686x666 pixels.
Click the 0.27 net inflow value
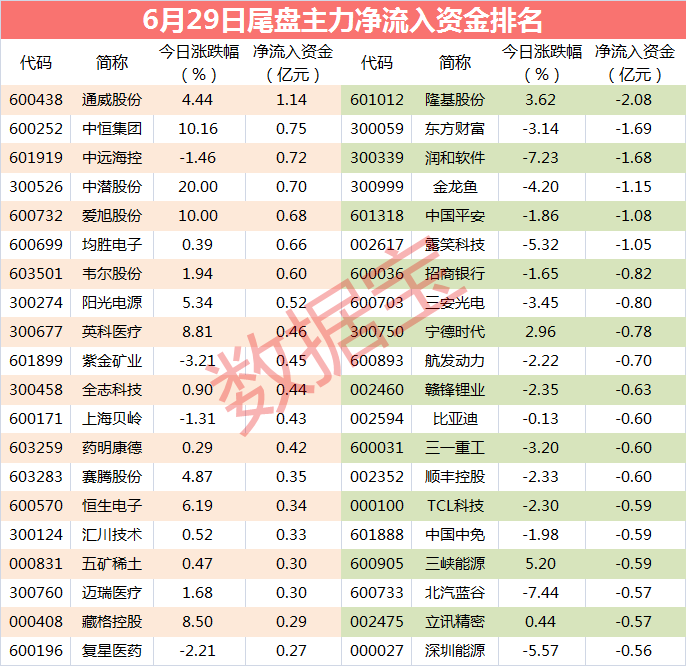[x=291, y=651]
